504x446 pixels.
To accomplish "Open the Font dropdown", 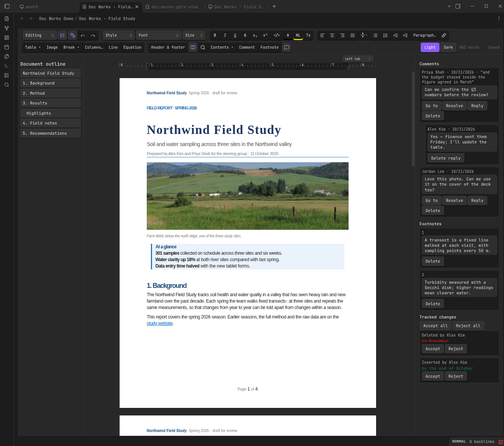I will click(x=158, y=35).
